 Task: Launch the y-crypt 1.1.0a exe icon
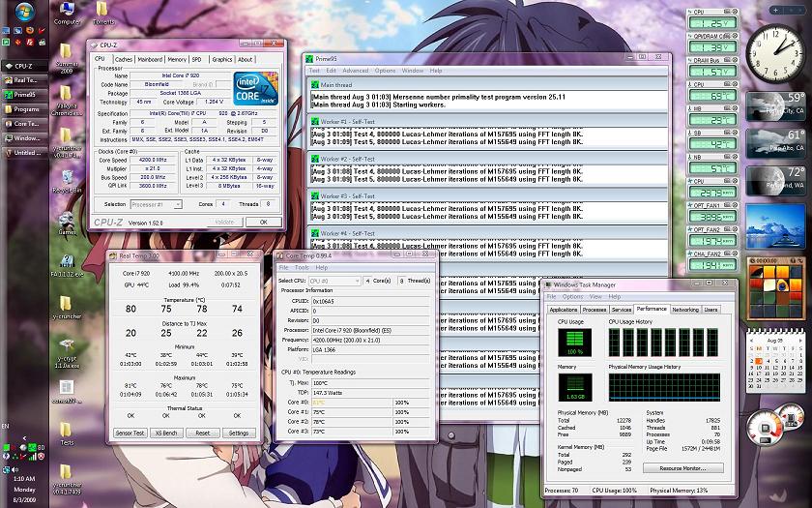[67, 353]
